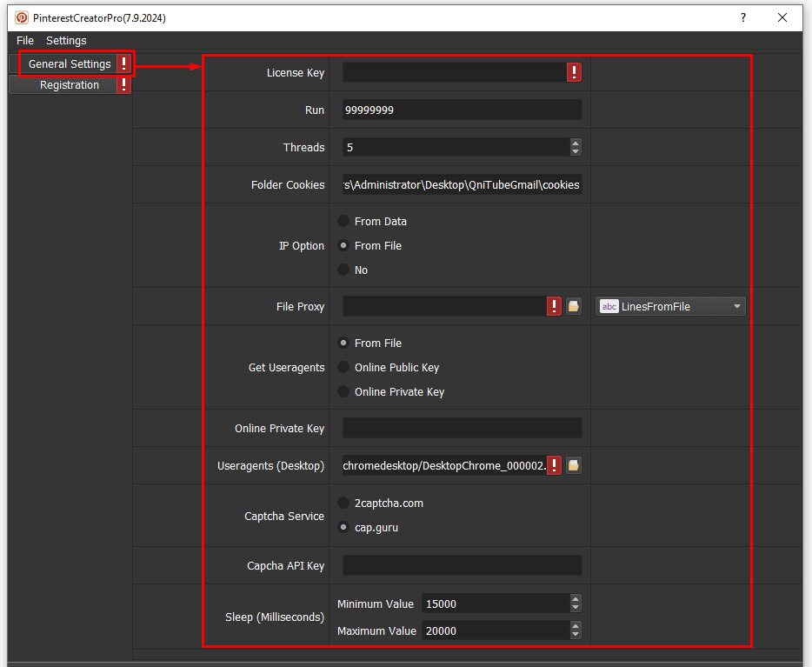Screen dimensions: 812x667
Task: Click the warning icon on Registration tab
Action: (123, 84)
